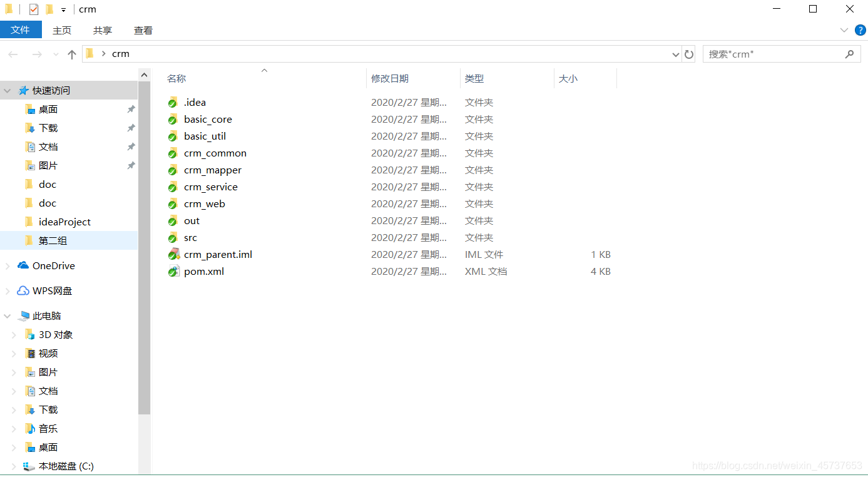This screenshot has height=477, width=868.
Task: Click the 4 KB size of pom.xml
Action: coord(601,272)
